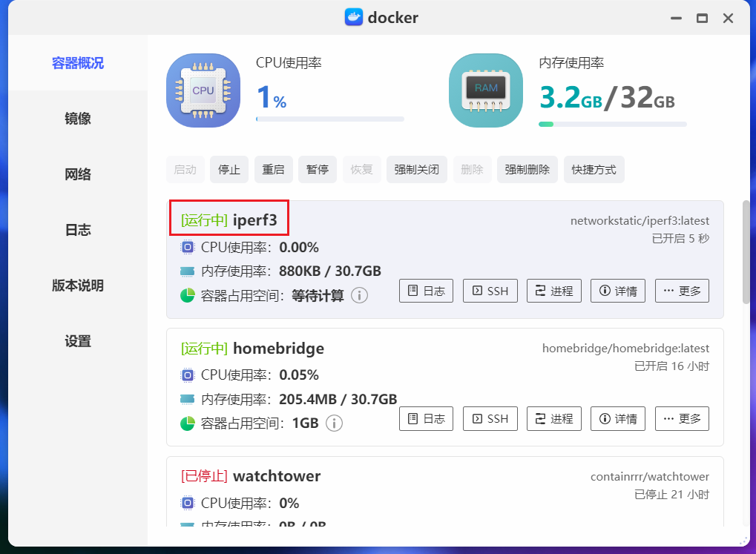Viewport: 756px width, 554px height.
Task: Click the info icon beside homebridge 1GB
Action: coord(334,423)
